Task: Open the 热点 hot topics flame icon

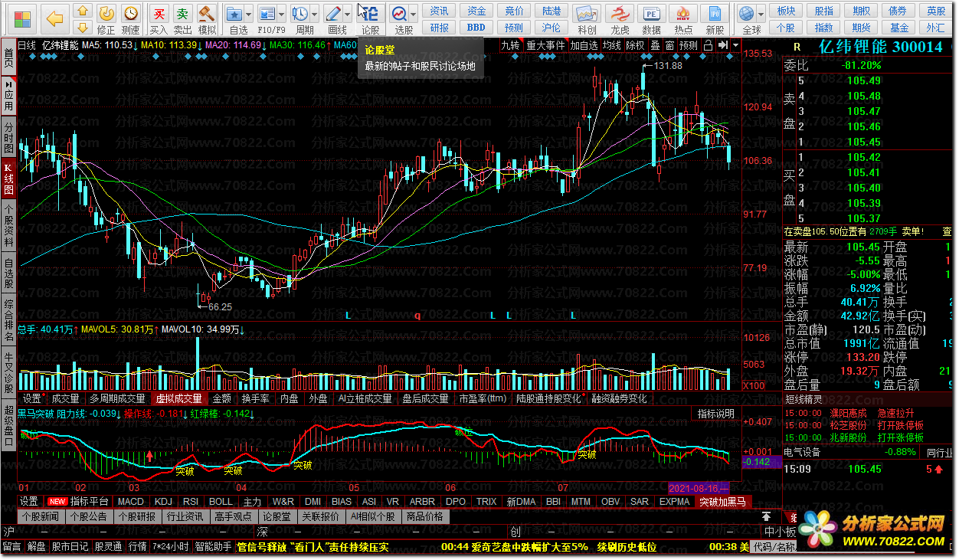Action: [683, 20]
